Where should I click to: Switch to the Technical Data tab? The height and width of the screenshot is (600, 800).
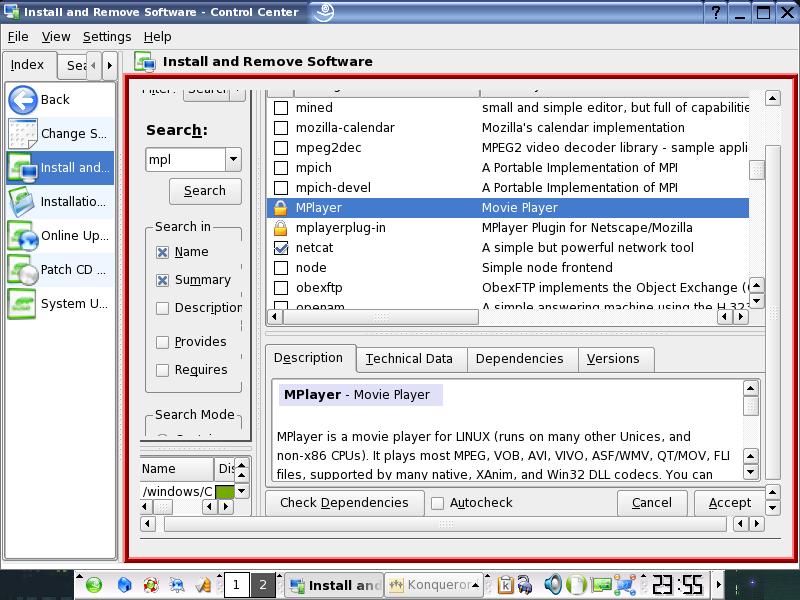(x=409, y=359)
